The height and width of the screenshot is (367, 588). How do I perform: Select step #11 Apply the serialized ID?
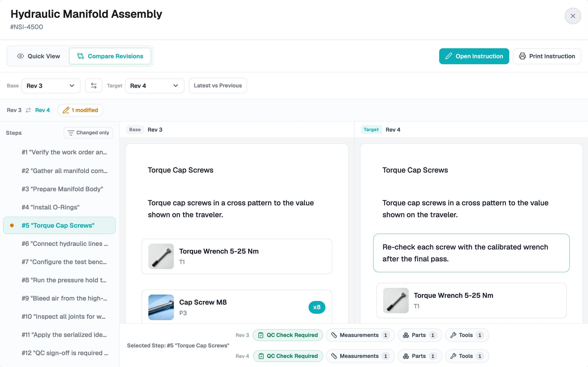59,334
